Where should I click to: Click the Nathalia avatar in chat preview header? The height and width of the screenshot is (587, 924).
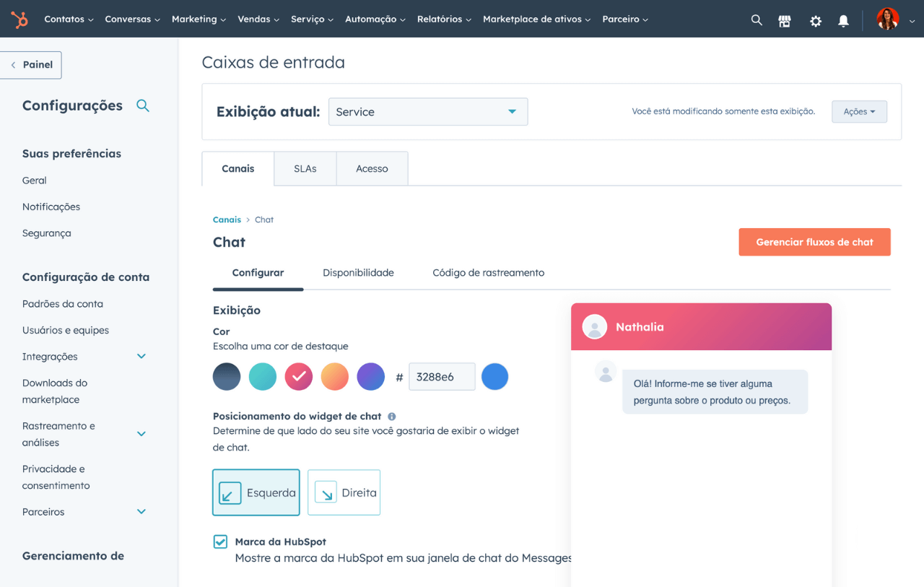pyautogui.click(x=595, y=326)
